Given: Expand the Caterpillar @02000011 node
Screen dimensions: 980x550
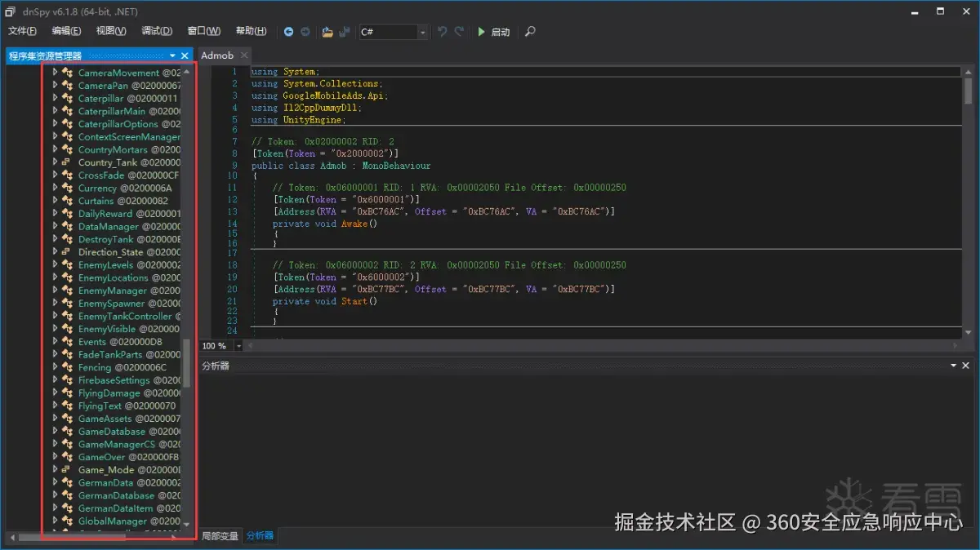Looking at the screenshot, I should tap(55, 98).
